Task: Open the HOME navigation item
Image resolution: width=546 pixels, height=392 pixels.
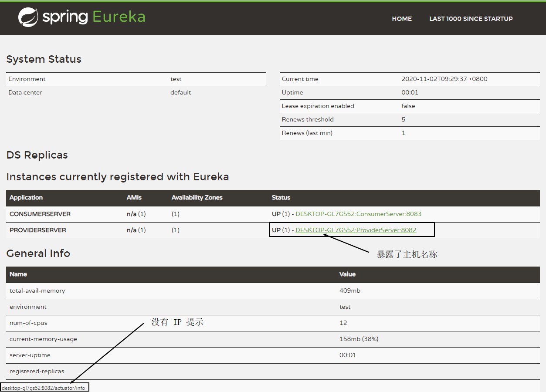Action: tap(401, 19)
